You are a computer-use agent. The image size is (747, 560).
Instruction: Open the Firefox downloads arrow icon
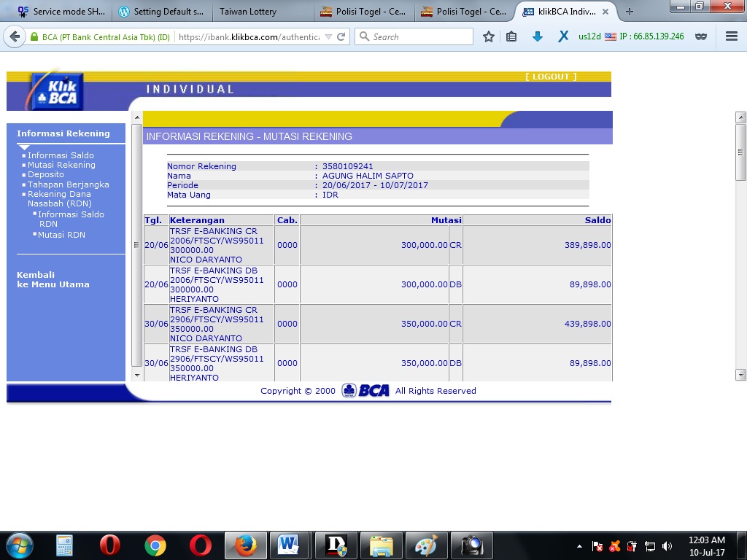pos(538,36)
